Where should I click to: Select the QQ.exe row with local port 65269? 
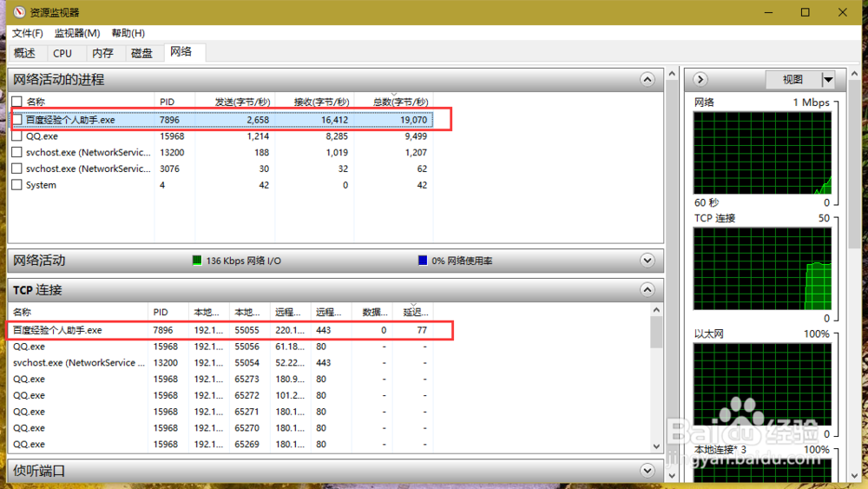click(x=220, y=444)
